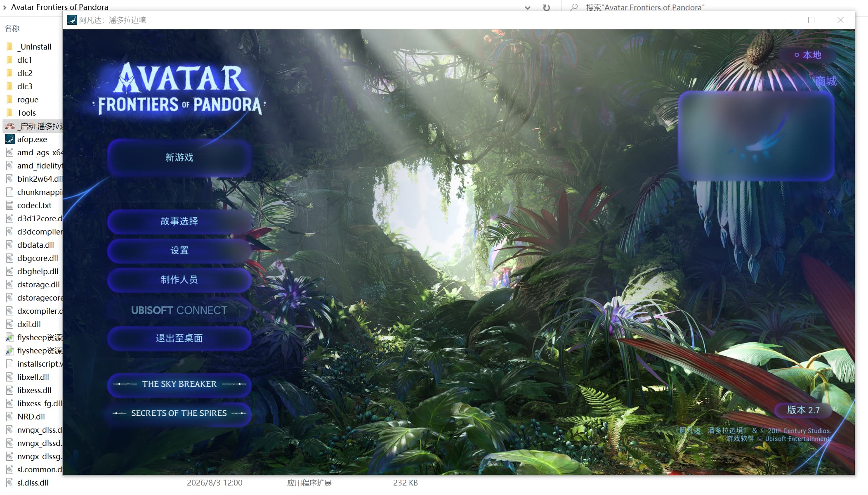Select the sl.dlss.dll file icon

10,483
